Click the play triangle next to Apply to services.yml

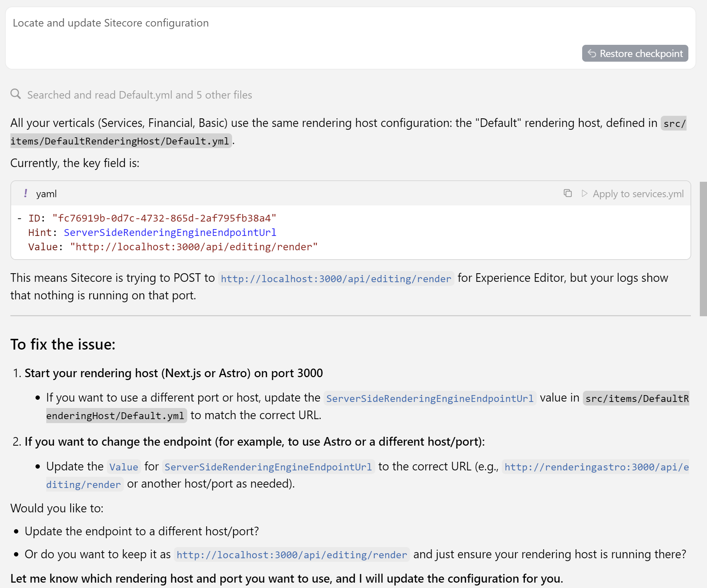point(584,193)
